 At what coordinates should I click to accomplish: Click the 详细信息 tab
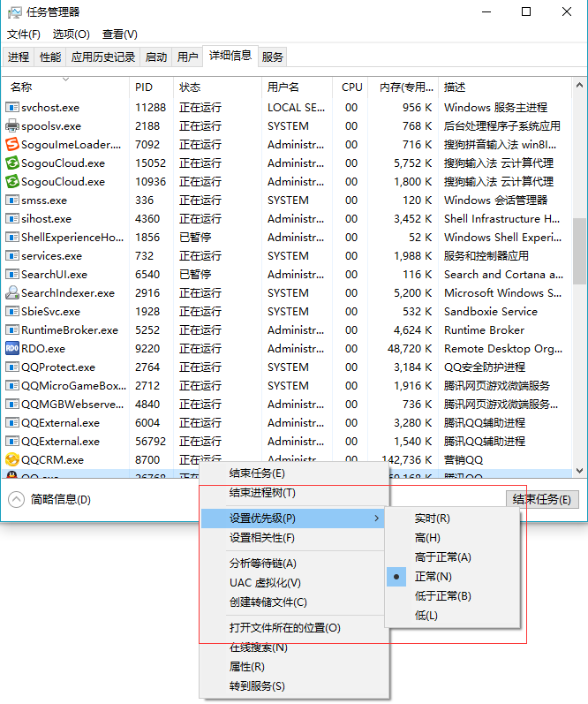[x=230, y=56]
